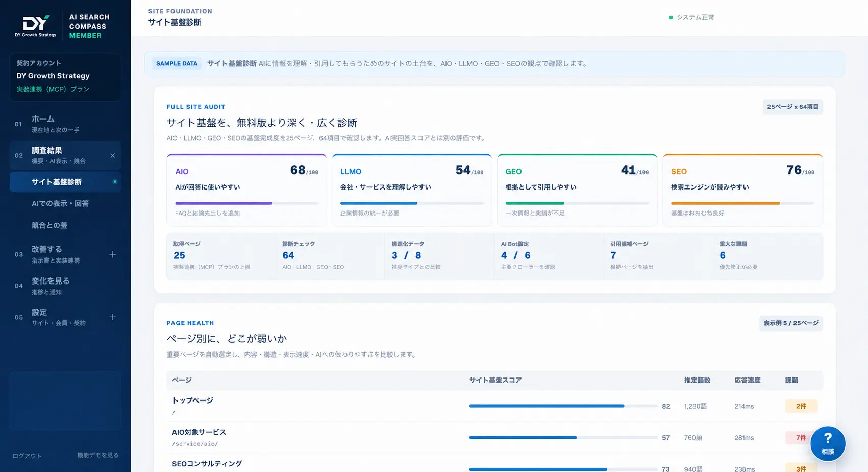868x472 pixels.
Task: Click the 表示例 5 / 25ページ badge
Action: pos(791,323)
